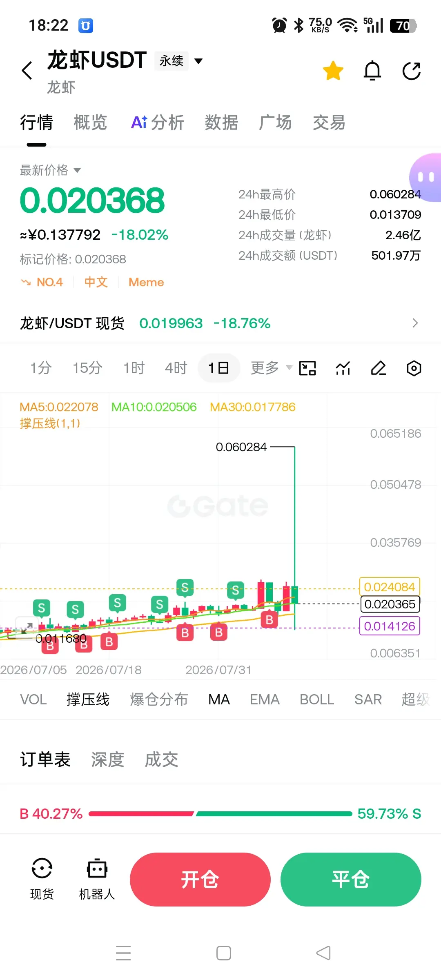441x980 pixels.
Task: Open the AI 分析 tab
Action: pyautogui.click(x=158, y=122)
